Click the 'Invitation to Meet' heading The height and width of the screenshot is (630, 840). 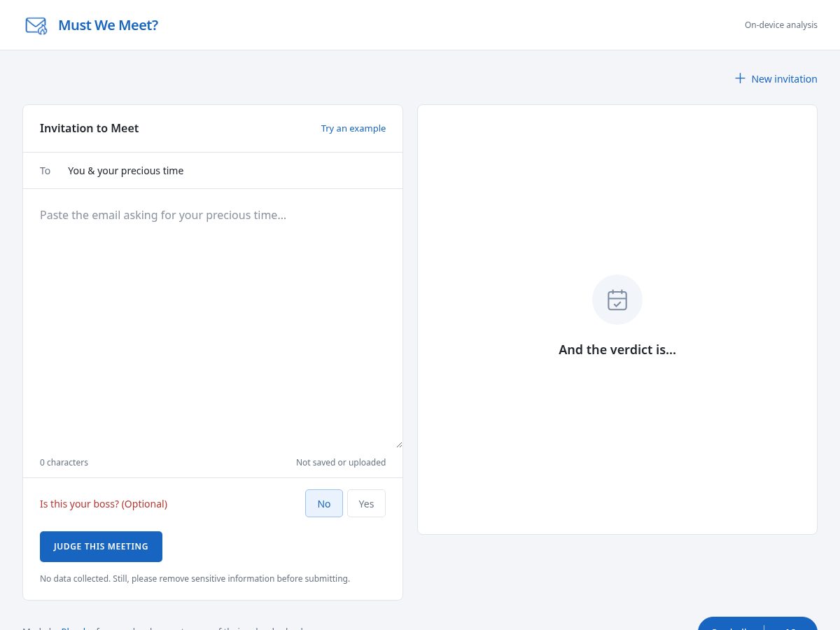pyautogui.click(x=89, y=128)
